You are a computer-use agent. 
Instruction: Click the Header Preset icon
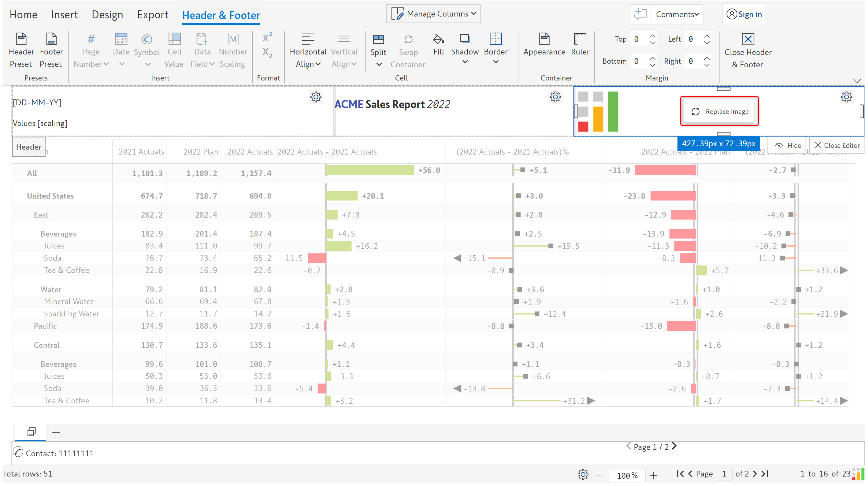pos(21,39)
